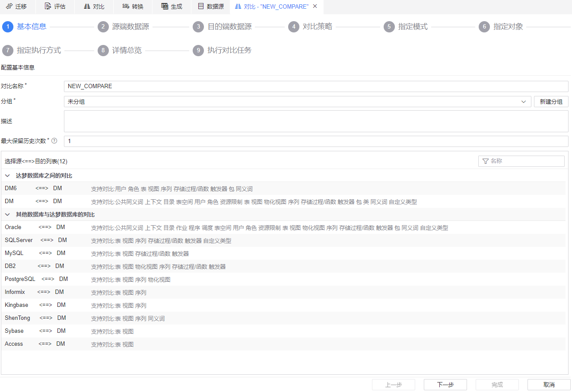Click help icon next to 最大保留历史次数
The image size is (572, 392).
54,140
